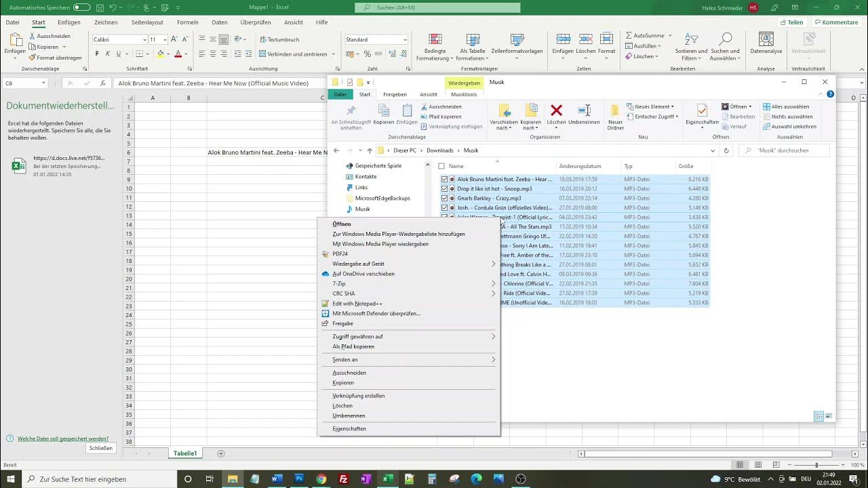Expand Einfacher Zugriff dropdown in Explorer

pos(677,117)
